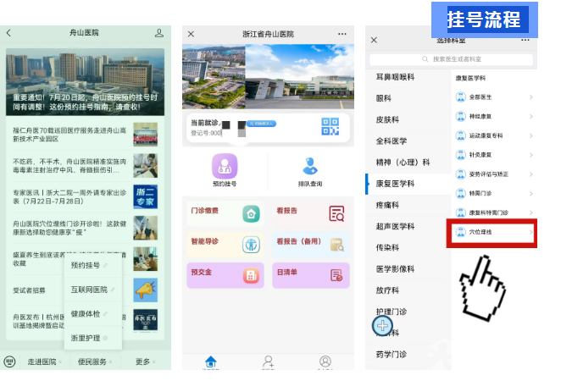The image size is (561, 392).
Task: Open the 浙二专家 article thumbnail
Action: click(145, 196)
